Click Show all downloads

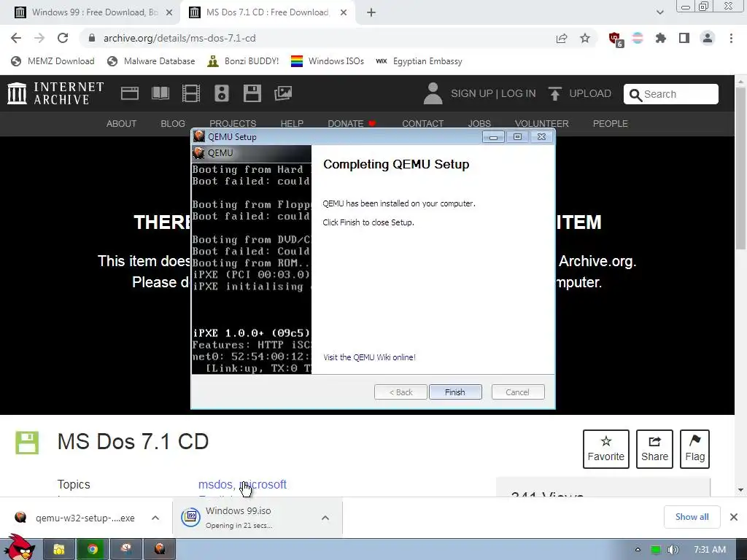coord(692,517)
